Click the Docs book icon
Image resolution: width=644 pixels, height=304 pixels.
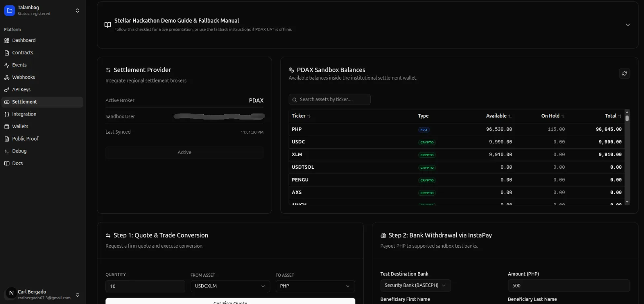[x=7, y=163]
